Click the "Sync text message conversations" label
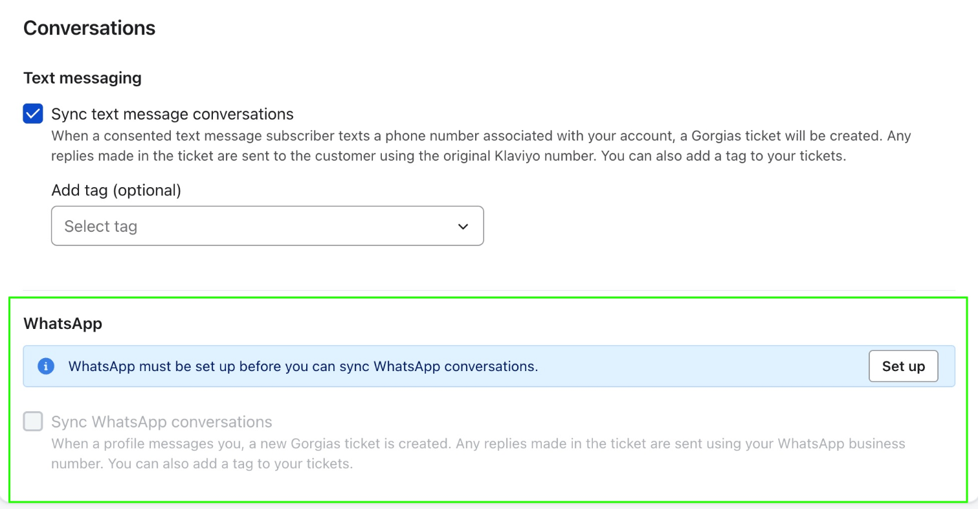Viewport: 980px width, 509px height. (172, 115)
